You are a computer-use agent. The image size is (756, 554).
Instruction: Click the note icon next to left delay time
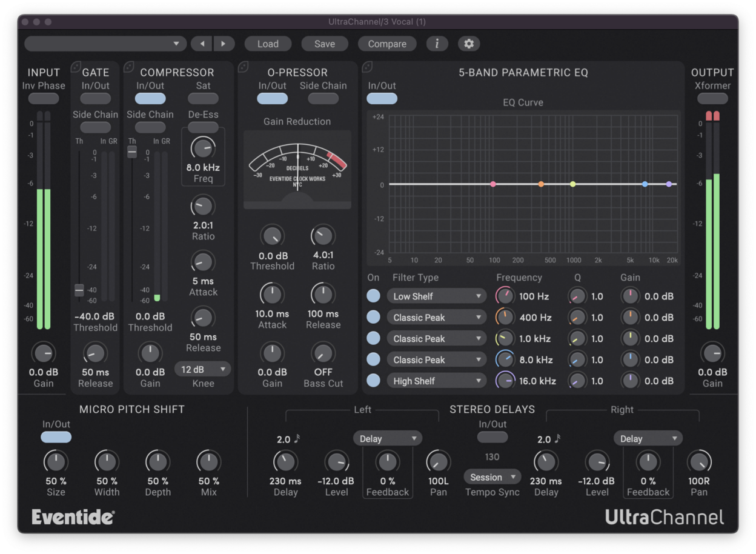pyautogui.click(x=296, y=438)
